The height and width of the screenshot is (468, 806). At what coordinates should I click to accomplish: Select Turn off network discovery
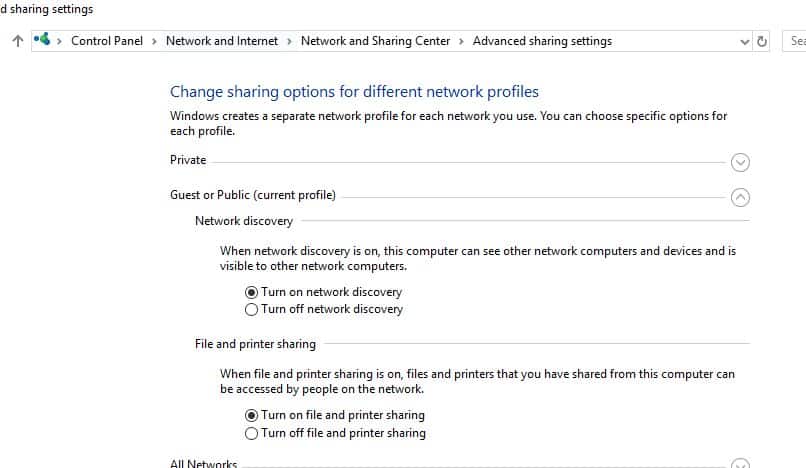click(252, 309)
